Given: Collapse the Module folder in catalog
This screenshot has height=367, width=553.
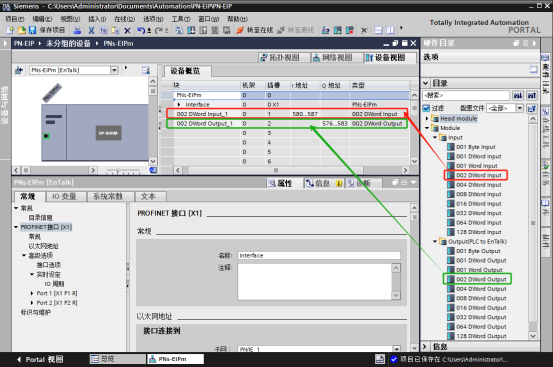Looking at the screenshot, I should click(427, 128).
